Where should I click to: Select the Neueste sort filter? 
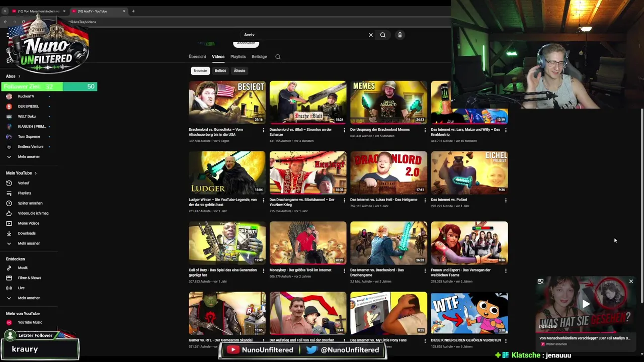[200, 71]
